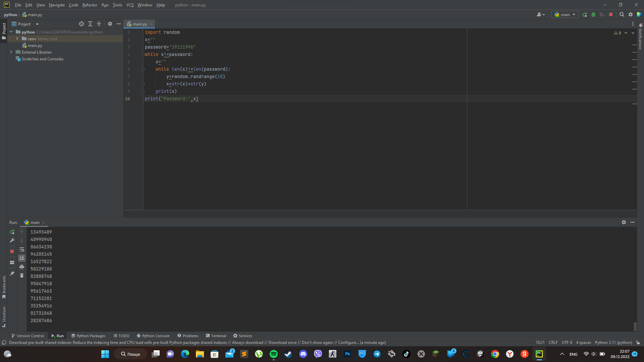The height and width of the screenshot is (362, 644).
Task: Select Scratches and Consoles in Project tree
Action: (x=40, y=59)
